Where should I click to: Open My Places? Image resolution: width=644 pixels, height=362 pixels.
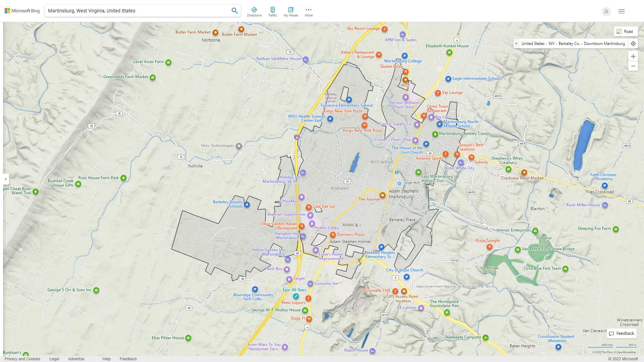coord(290,12)
